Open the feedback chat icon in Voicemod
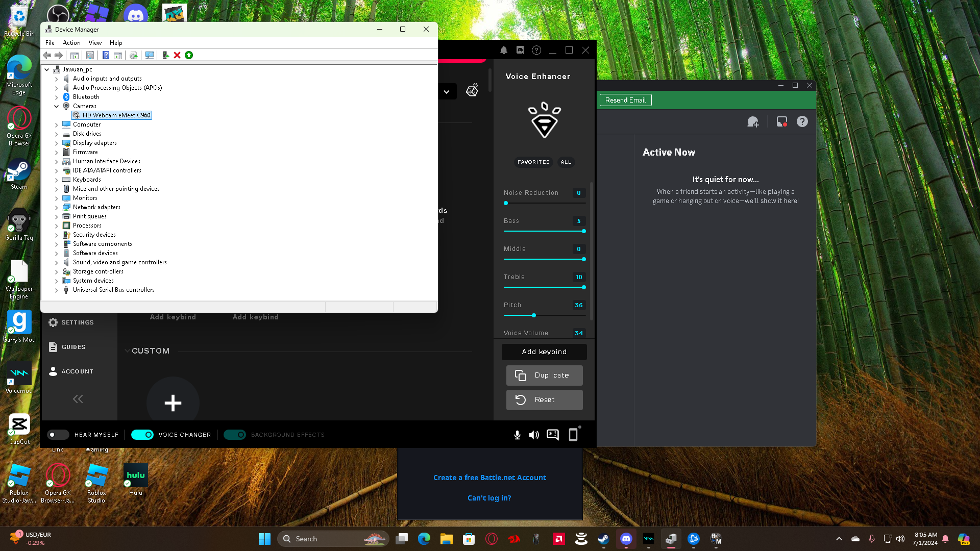 (x=553, y=435)
